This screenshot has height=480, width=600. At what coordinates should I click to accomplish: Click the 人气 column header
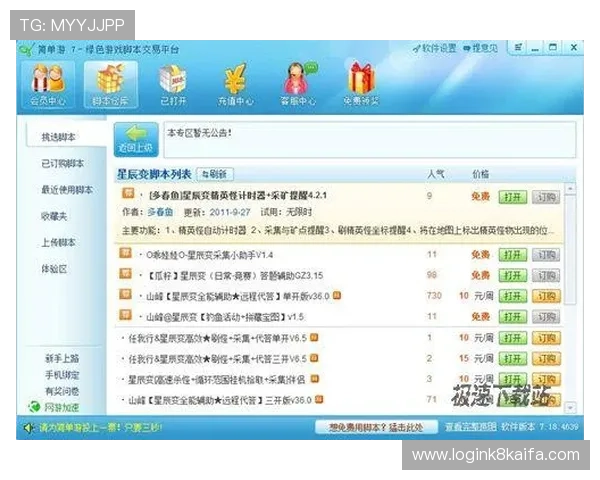click(x=436, y=174)
